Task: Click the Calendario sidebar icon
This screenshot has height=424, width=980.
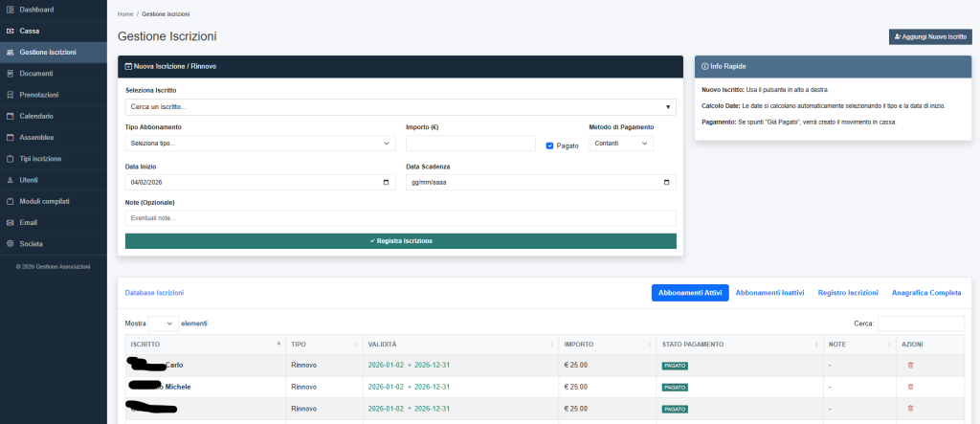Action: pos(10,116)
